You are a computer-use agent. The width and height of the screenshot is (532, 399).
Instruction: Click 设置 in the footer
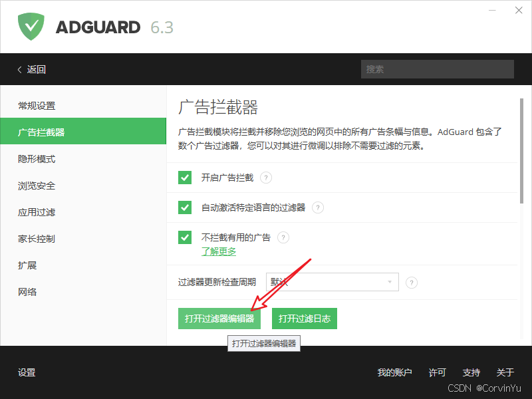27,372
